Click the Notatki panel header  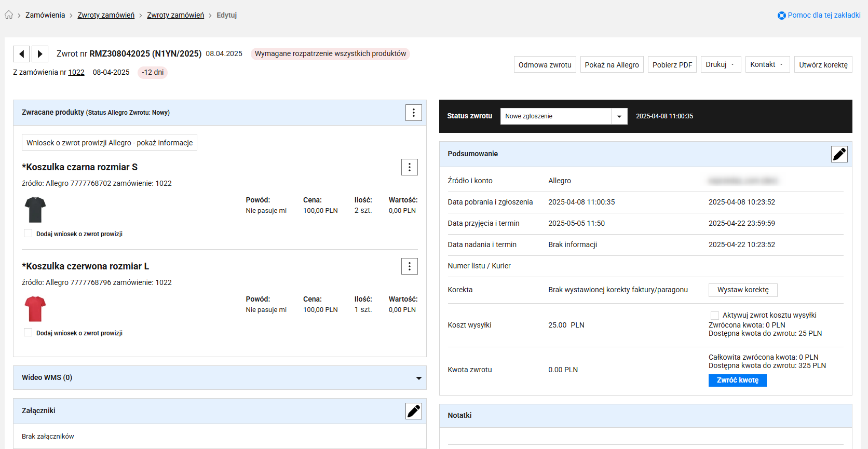click(646, 416)
